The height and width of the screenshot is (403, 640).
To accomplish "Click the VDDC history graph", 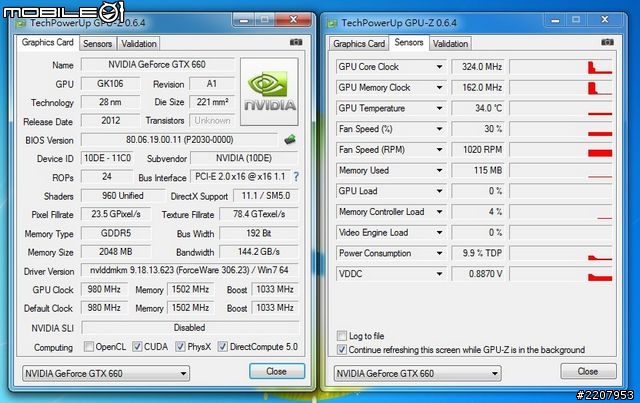I will pyautogui.click(x=561, y=274).
